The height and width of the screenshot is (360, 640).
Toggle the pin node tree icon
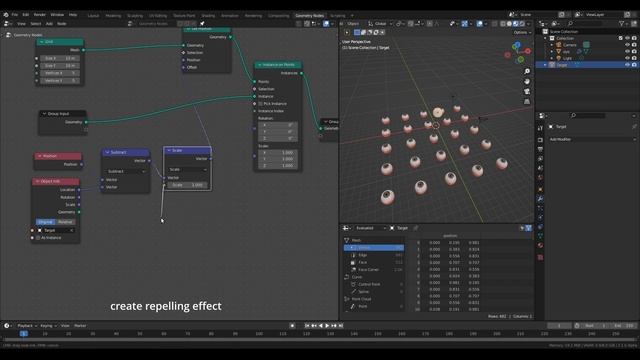coord(202,24)
